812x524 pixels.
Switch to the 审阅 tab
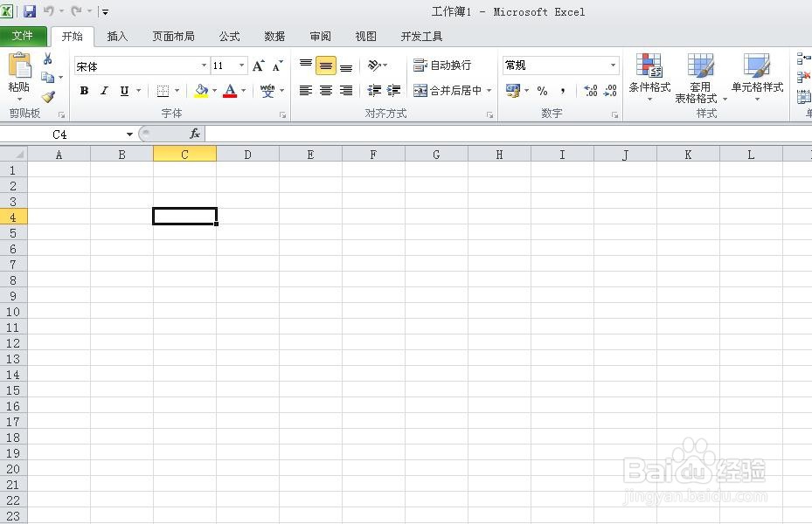click(320, 36)
